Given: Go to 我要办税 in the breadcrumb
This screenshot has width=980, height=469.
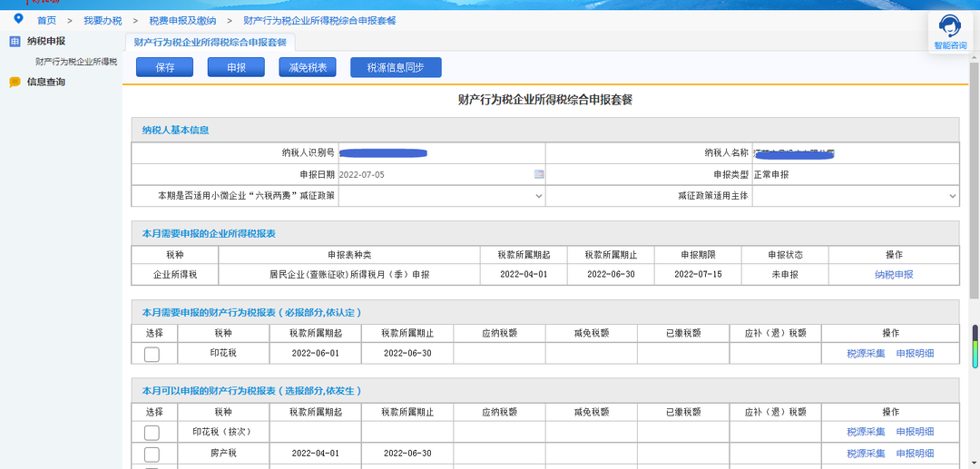Looking at the screenshot, I should click(x=103, y=21).
